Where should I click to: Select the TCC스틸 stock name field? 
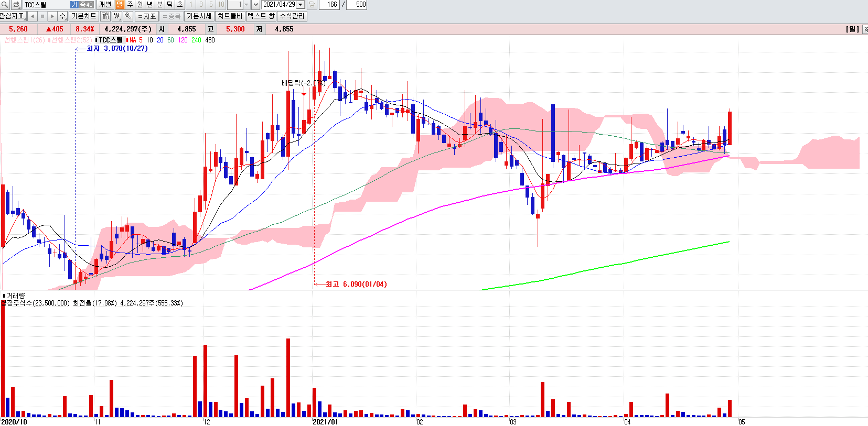tap(47, 5)
